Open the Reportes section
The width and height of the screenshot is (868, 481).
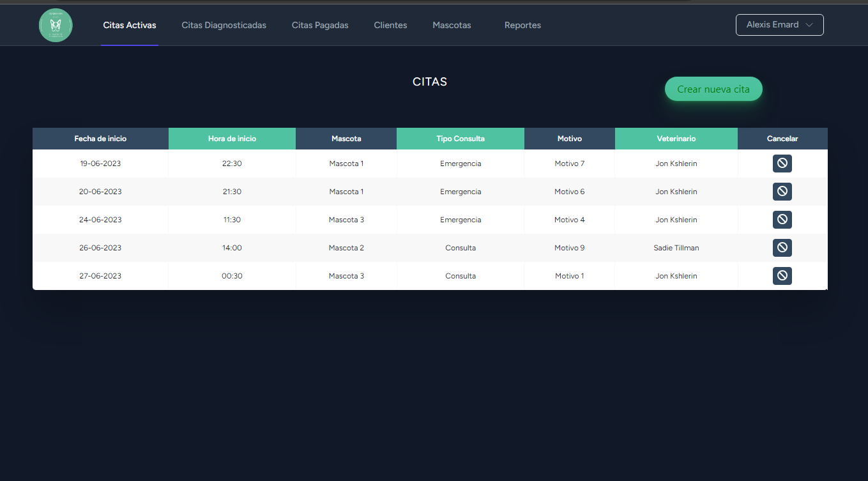click(522, 26)
